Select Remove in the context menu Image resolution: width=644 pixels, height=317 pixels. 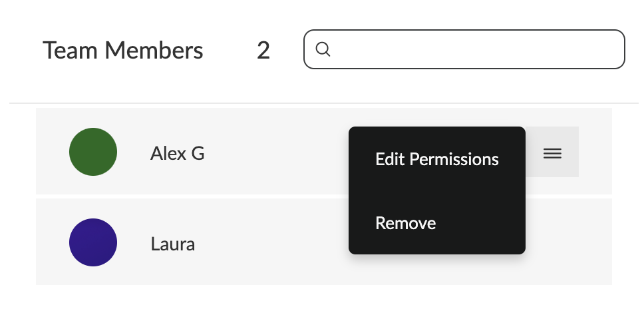tap(405, 223)
